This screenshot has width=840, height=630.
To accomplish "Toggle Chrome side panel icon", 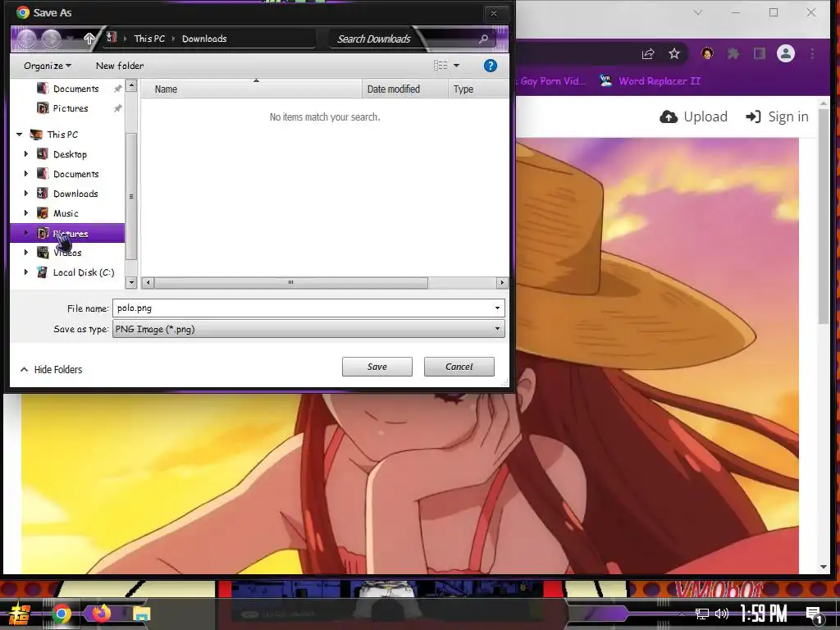I will pyautogui.click(x=759, y=53).
